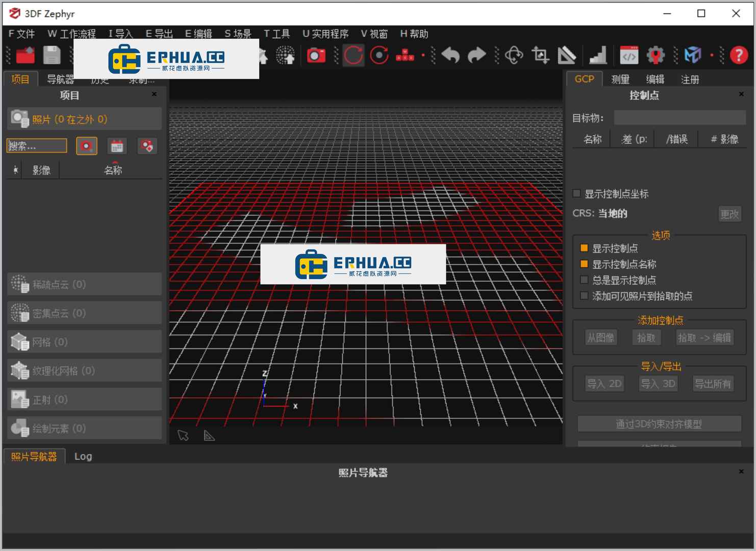
Task: Click the calendar filter icon in project panel
Action: click(x=117, y=146)
